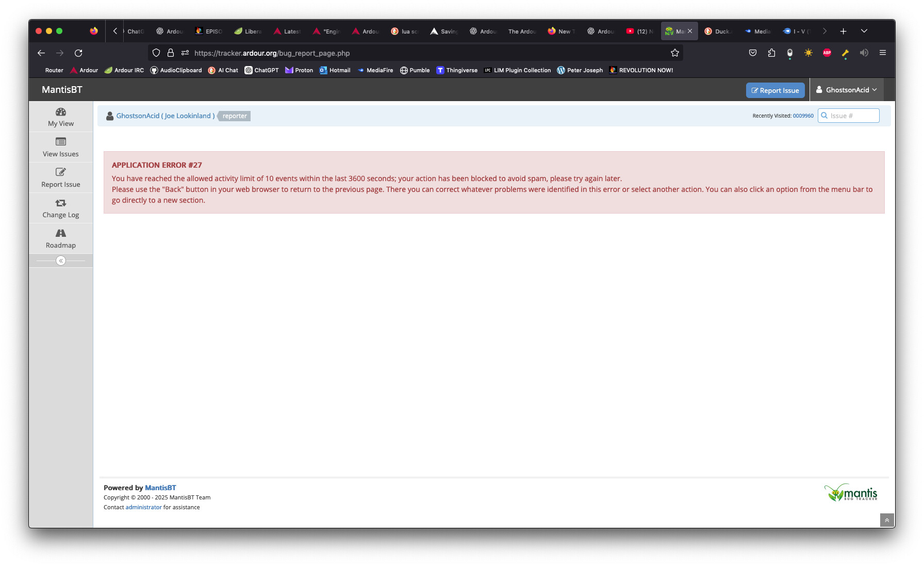
Task: Switch to the Duck tab
Action: coord(719,31)
